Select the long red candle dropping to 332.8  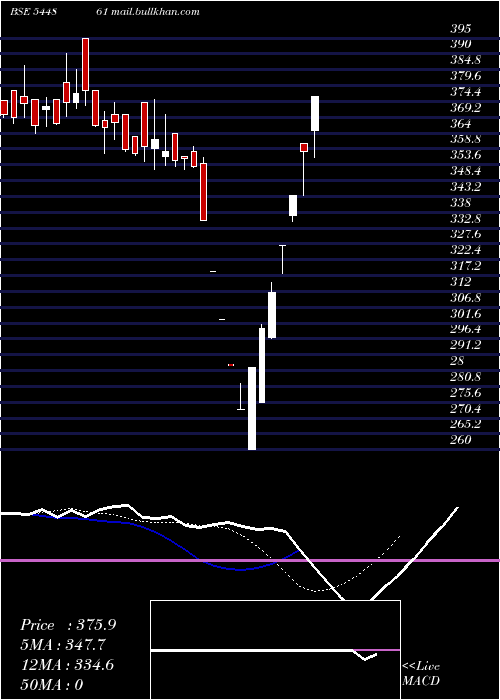click(203, 192)
